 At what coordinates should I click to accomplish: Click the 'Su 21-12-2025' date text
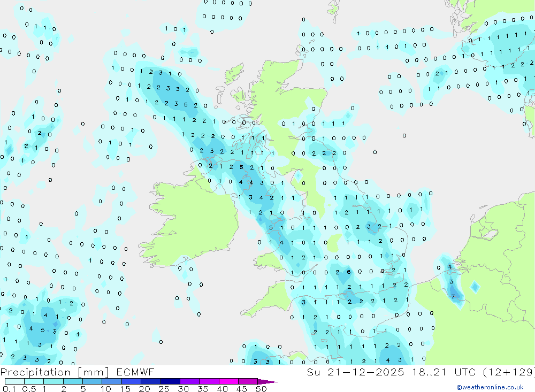tap(355, 372)
